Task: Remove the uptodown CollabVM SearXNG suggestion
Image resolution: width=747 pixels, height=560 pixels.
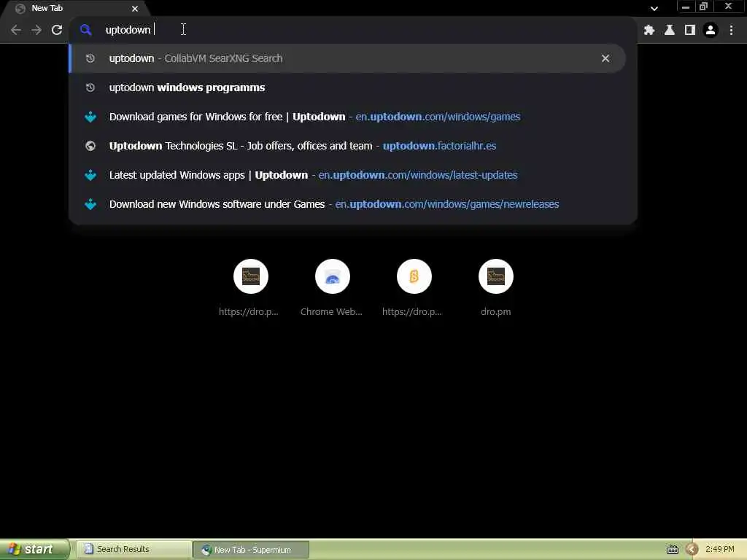Action: click(x=605, y=58)
